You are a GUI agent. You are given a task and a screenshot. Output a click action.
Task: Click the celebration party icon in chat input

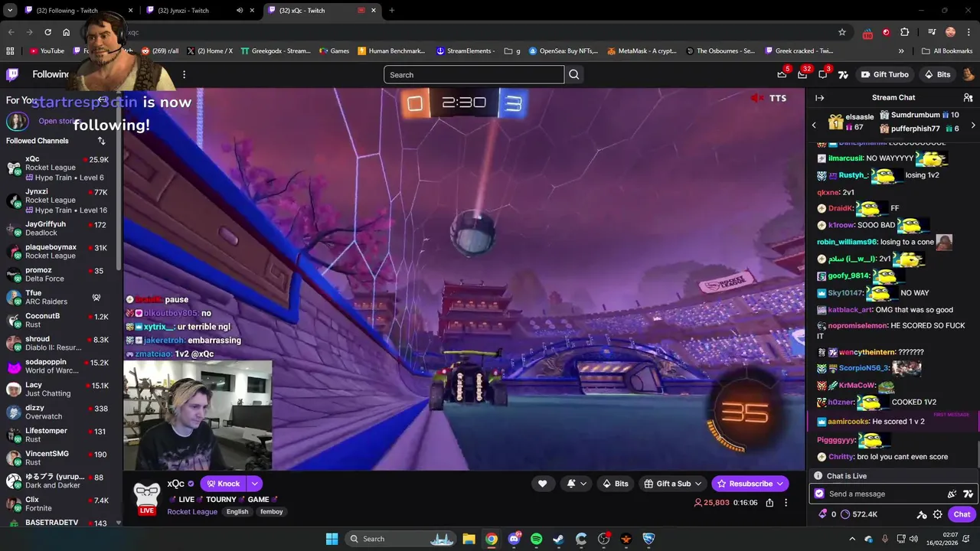[952, 494]
